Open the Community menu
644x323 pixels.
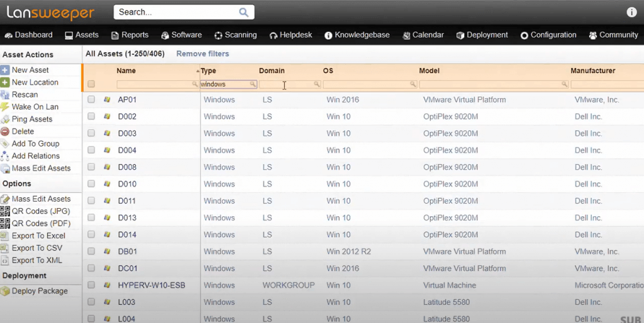click(x=614, y=35)
